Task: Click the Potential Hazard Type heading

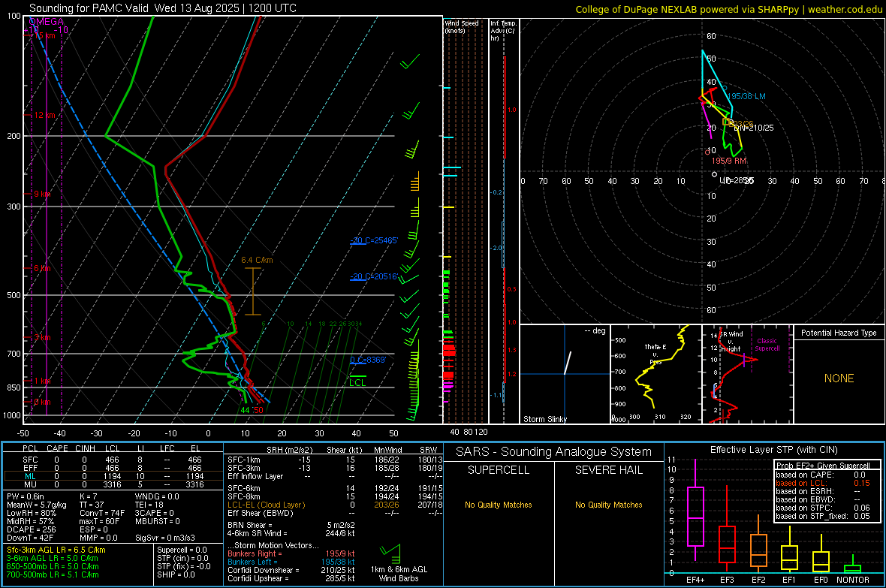Action: 839,333
